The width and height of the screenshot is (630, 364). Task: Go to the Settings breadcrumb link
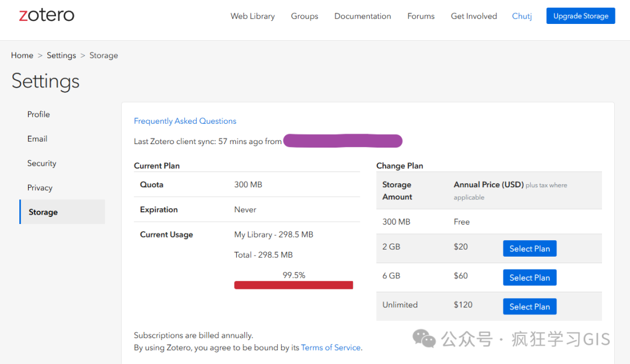[x=61, y=55]
